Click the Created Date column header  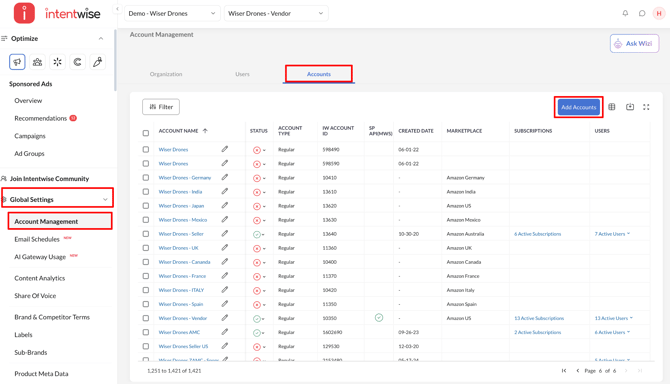[x=416, y=131]
